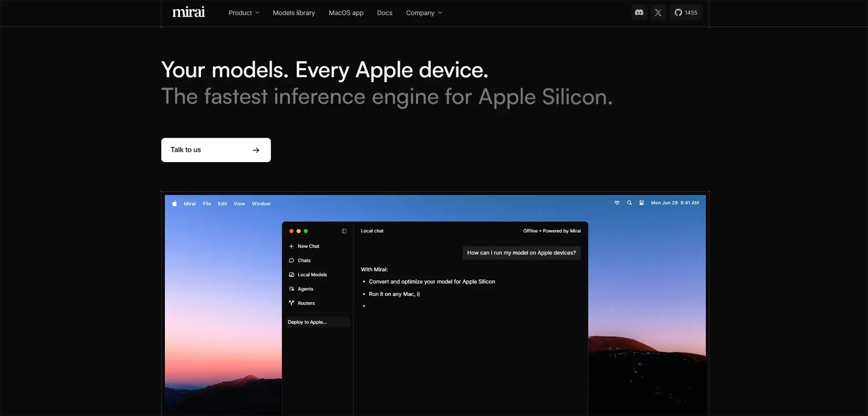Click the Talk to us button

pyautogui.click(x=216, y=150)
